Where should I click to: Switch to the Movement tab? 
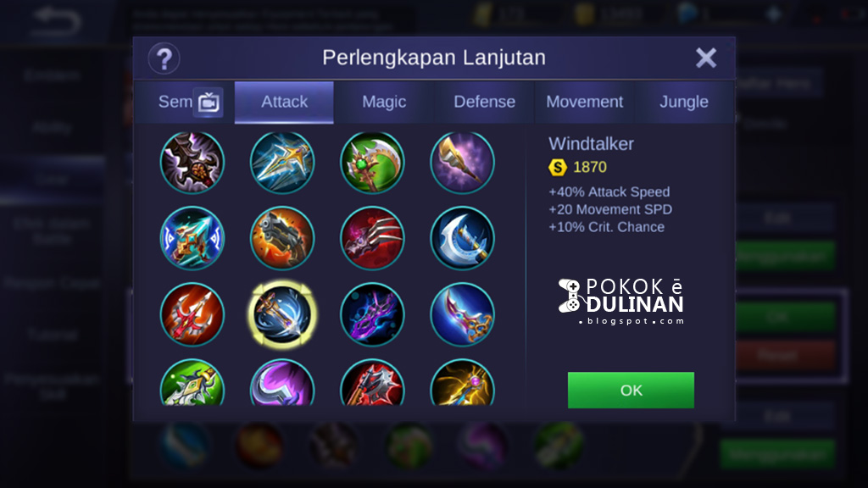(x=585, y=102)
